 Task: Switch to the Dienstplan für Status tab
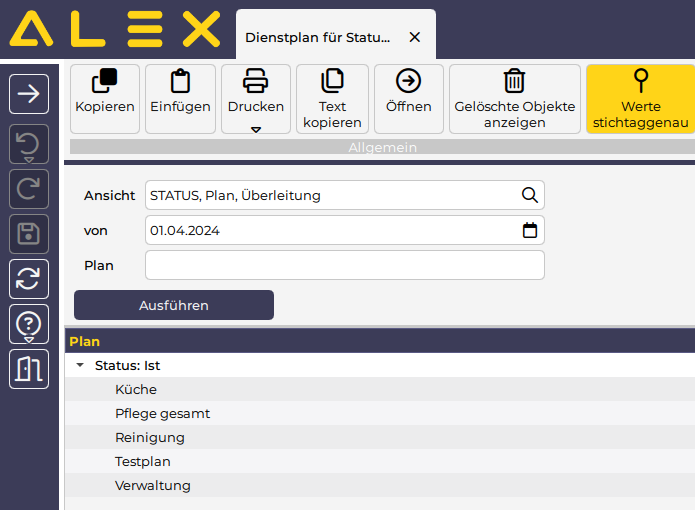317,37
